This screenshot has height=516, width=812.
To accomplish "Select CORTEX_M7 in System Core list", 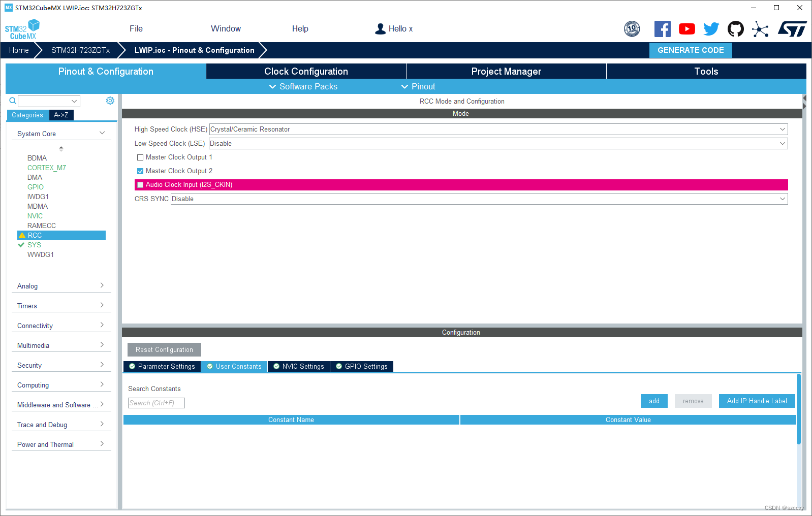I will pyautogui.click(x=47, y=168).
